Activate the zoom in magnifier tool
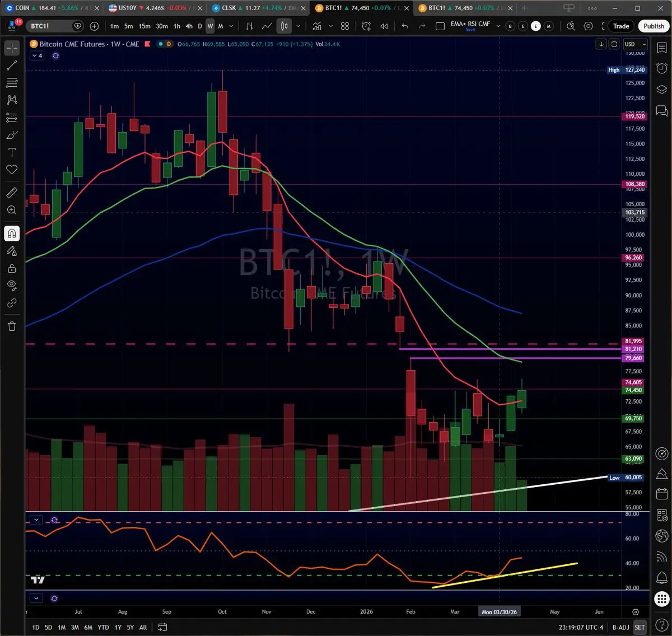 12,210
